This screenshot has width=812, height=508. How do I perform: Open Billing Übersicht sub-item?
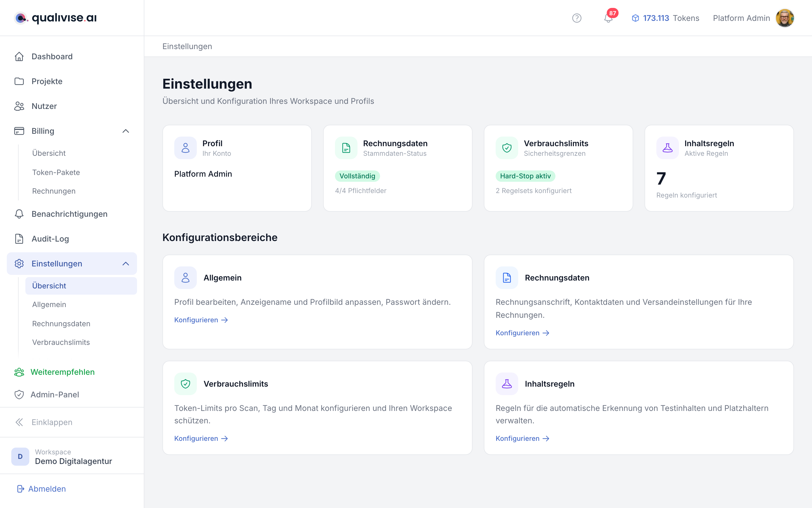pyautogui.click(x=81, y=153)
